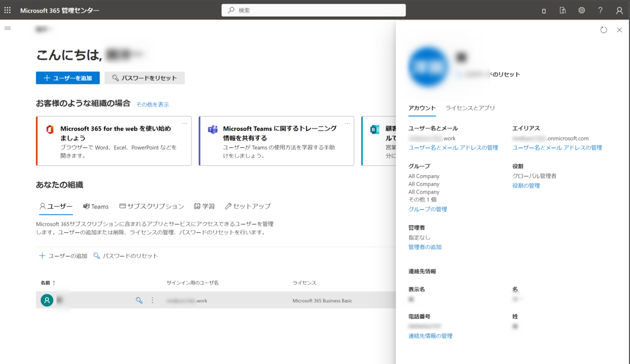Screen dimensions: 630x364
Task: Click the その他 1 個 group text
Action: [x=422, y=200]
